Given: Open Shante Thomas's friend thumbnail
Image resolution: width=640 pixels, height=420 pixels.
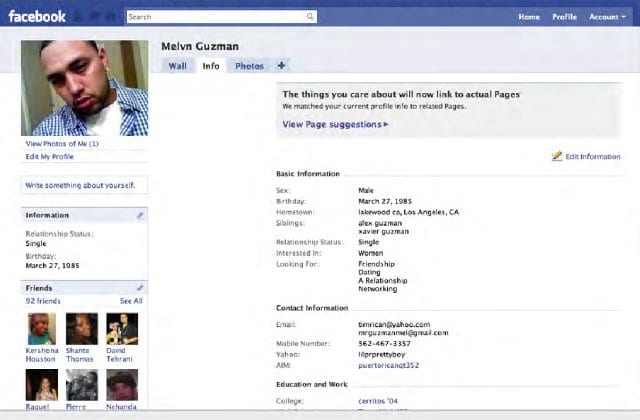Looking at the screenshot, I should [x=82, y=329].
